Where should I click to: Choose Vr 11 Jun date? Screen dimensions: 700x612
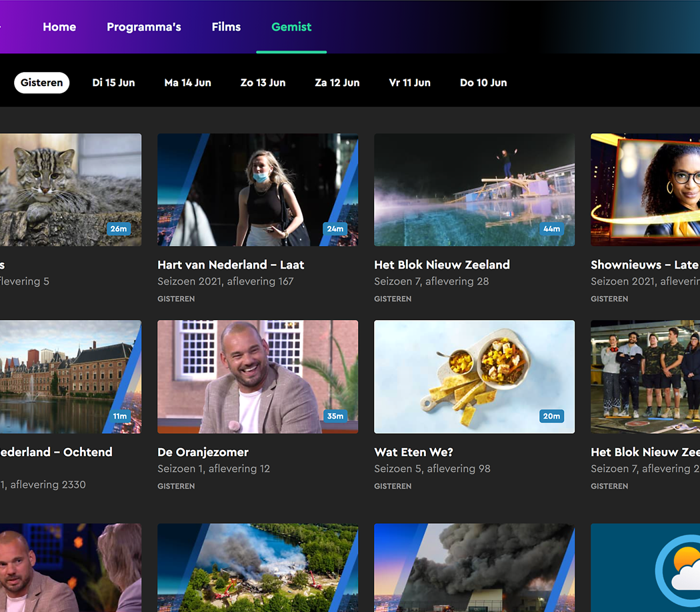pyautogui.click(x=409, y=83)
